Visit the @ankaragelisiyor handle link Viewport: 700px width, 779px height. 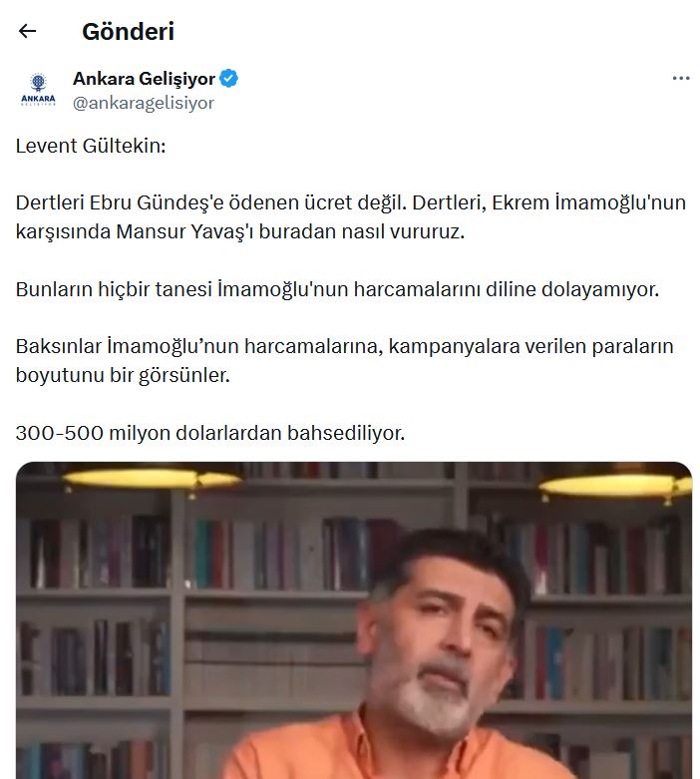(x=144, y=103)
